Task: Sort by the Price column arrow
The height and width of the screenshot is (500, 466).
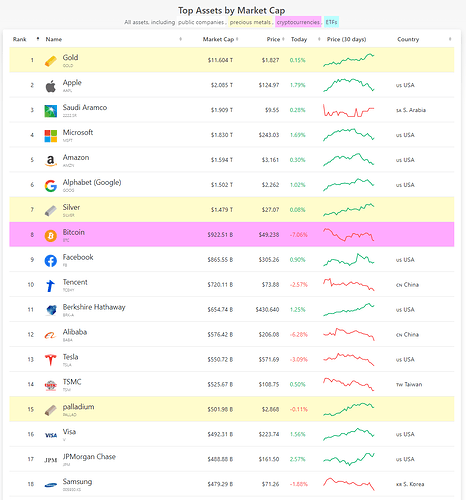Action: (x=283, y=39)
